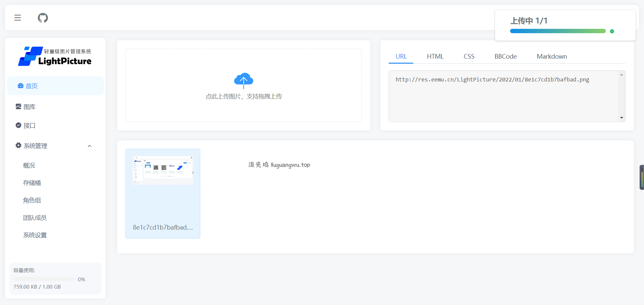The height and width of the screenshot is (305, 644).
Task: Select the BBCode tab
Action: coord(505,56)
